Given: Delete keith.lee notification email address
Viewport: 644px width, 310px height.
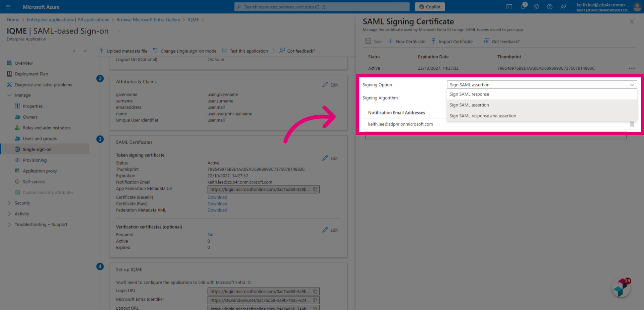Looking at the screenshot, I should 632,124.
